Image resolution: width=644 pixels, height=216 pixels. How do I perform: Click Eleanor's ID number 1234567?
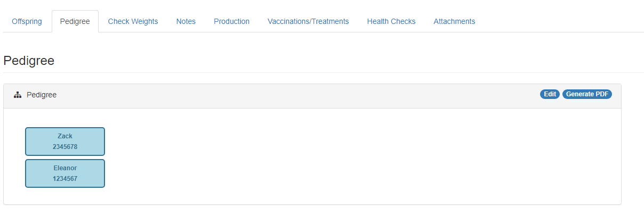click(x=65, y=179)
